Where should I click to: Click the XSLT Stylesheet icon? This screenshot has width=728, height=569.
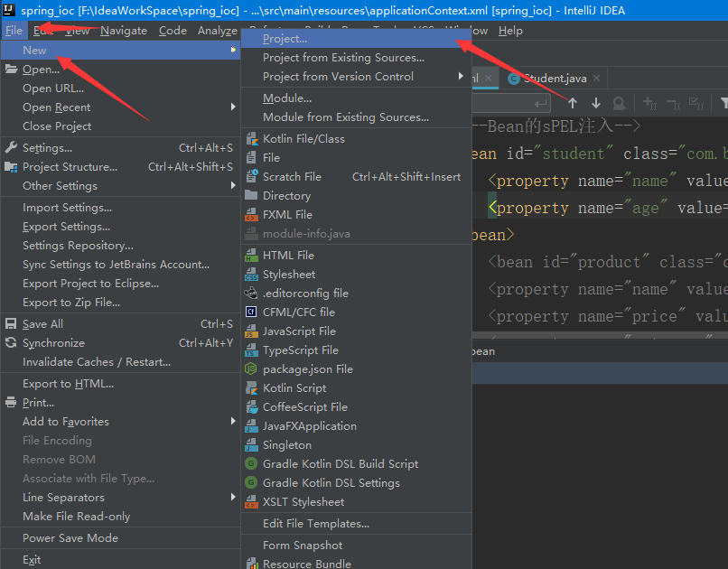click(251, 501)
